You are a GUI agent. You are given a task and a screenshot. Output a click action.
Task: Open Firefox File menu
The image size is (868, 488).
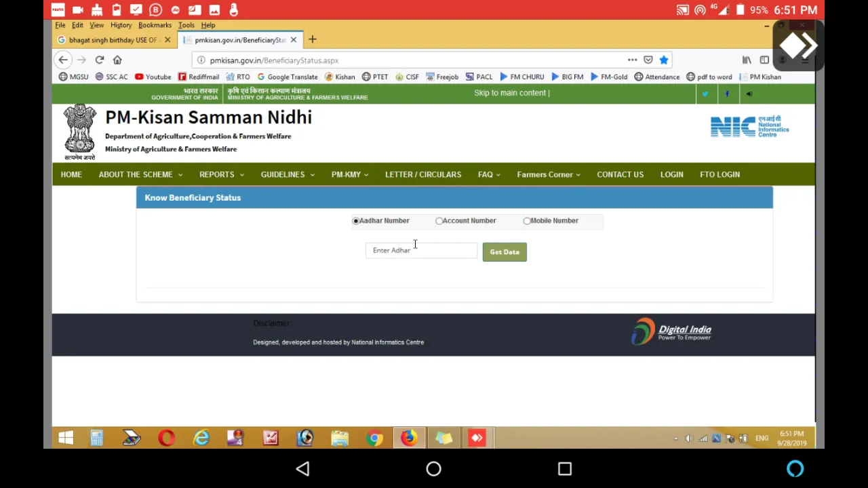[60, 25]
